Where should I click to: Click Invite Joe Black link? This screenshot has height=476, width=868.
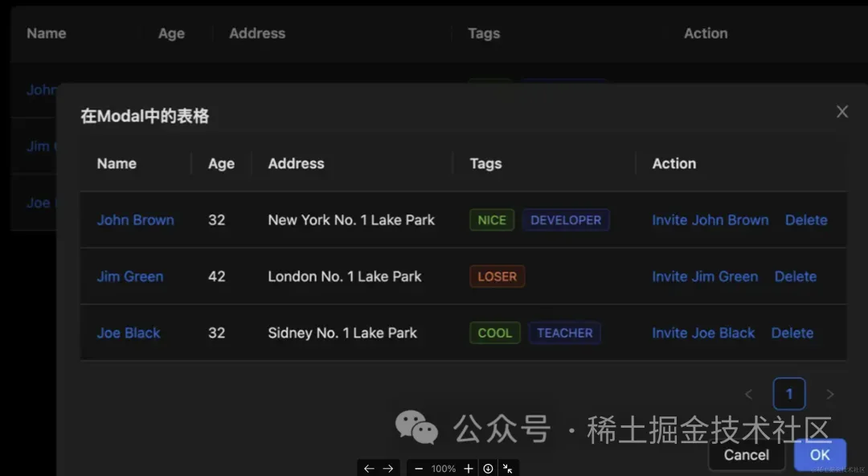point(703,333)
